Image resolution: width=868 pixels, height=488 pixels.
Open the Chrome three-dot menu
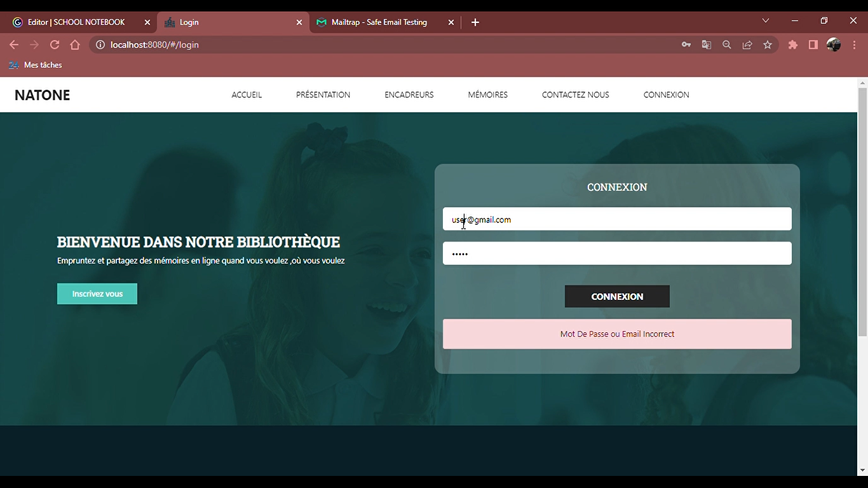(x=854, y=44)
